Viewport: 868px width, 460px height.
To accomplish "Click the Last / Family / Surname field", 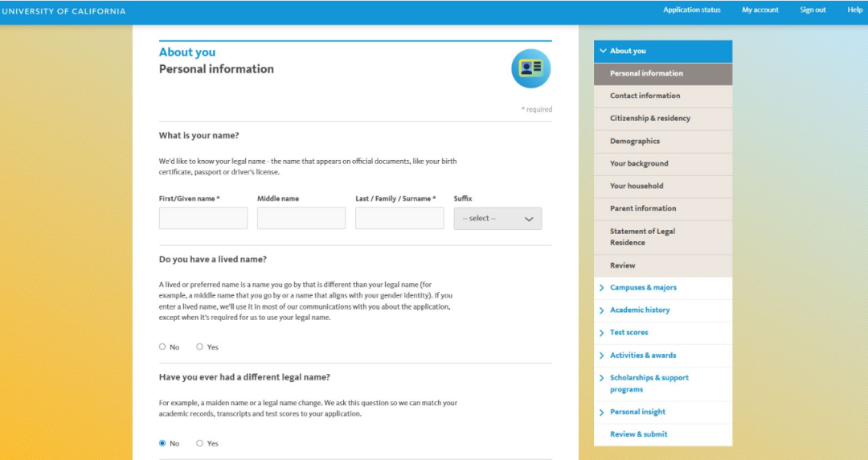I will click(x=399, y=219).
